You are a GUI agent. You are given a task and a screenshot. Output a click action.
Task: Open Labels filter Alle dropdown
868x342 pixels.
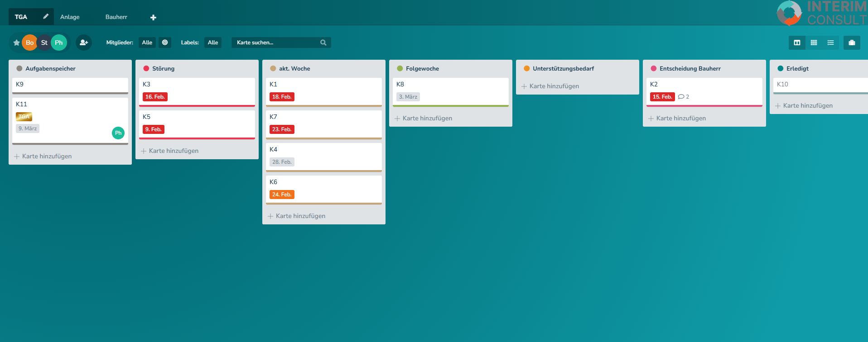213,43
